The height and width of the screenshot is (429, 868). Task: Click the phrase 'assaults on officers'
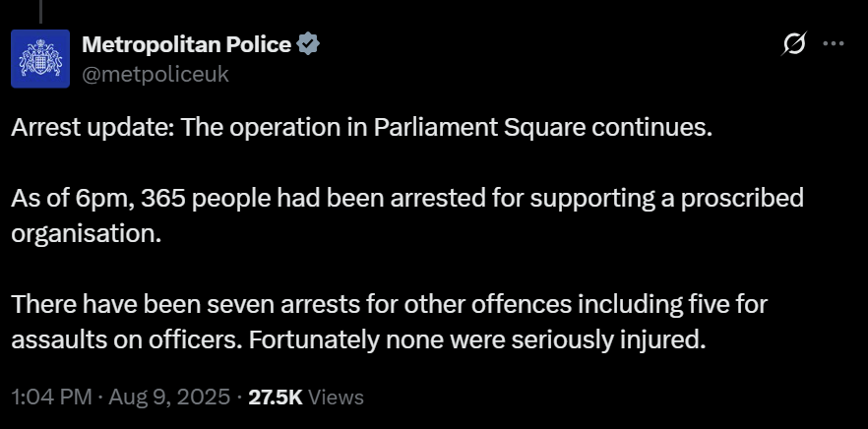pyautogui.click(x=127, y=340)
